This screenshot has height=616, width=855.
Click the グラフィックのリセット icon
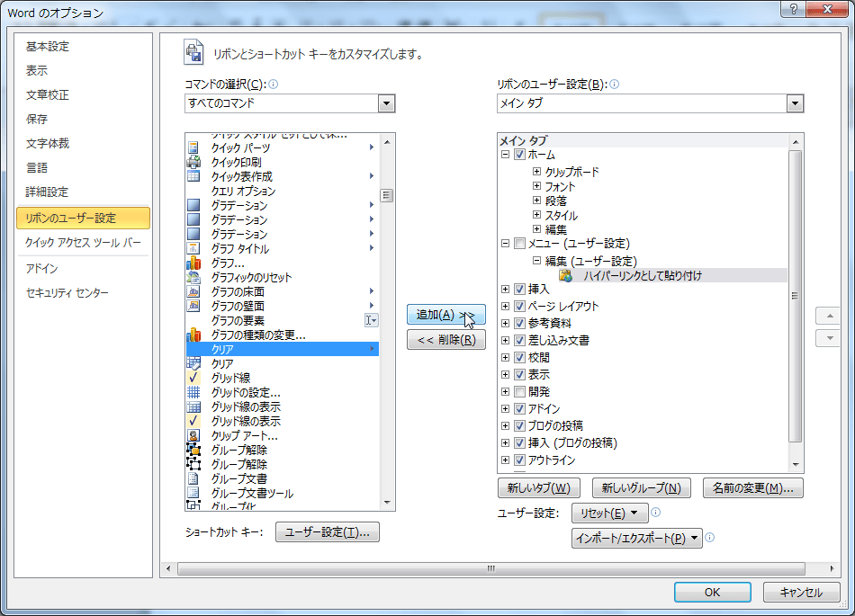193,277
